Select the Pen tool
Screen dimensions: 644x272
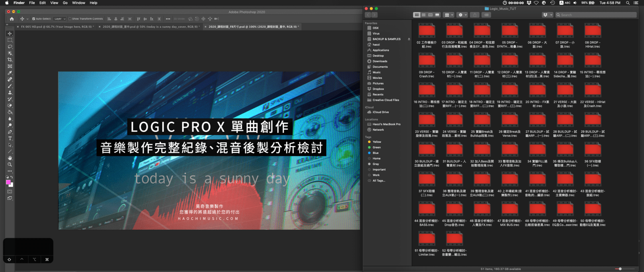pos(10,132)
